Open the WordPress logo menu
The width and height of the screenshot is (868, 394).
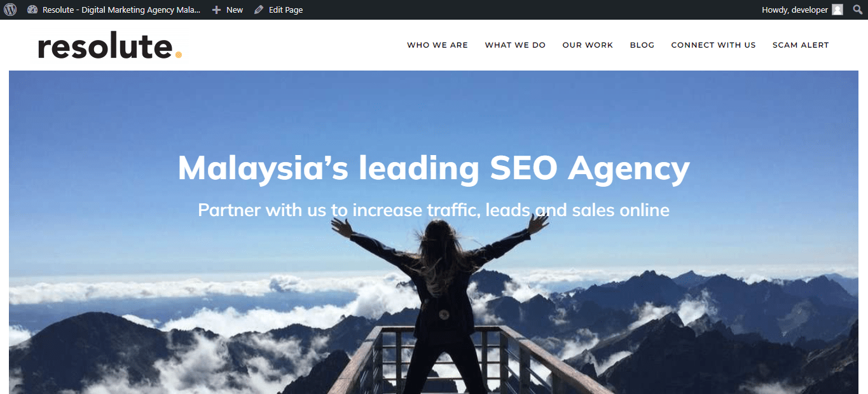[10, 10]
